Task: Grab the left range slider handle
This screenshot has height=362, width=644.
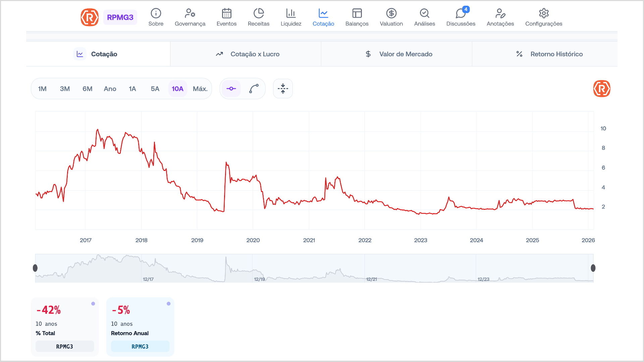Action: coord(35,268)
